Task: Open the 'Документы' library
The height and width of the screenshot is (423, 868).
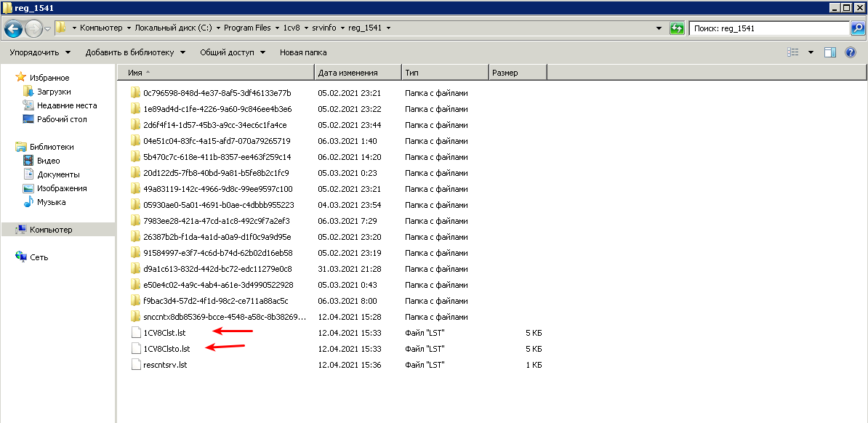Action: (x=58, y=174)
